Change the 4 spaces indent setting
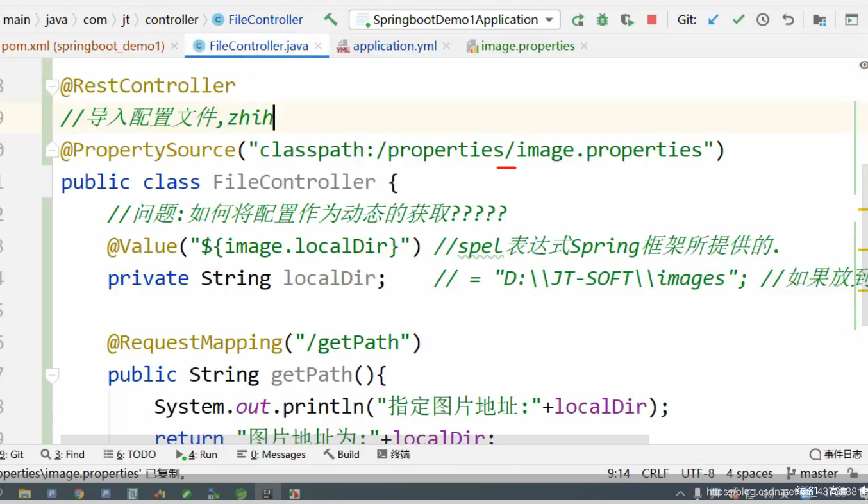This screenshot has height=504, width=868. point(749,473)
